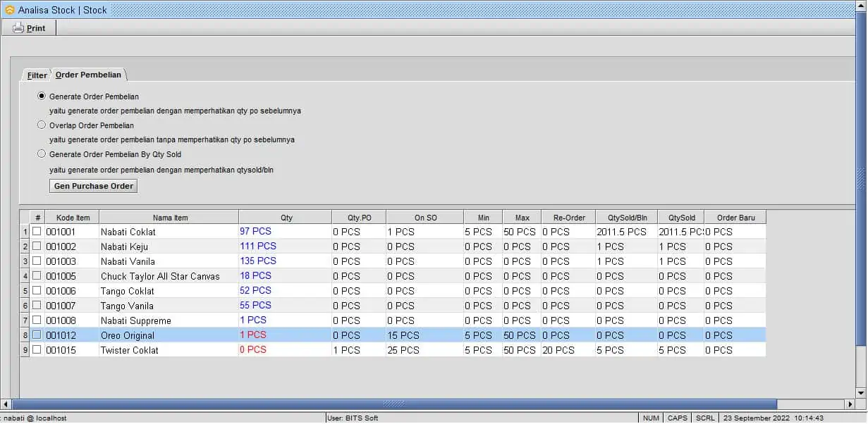Click the Print toolbar button
This screenshot has height=424, width=868.
click(30, 28)
